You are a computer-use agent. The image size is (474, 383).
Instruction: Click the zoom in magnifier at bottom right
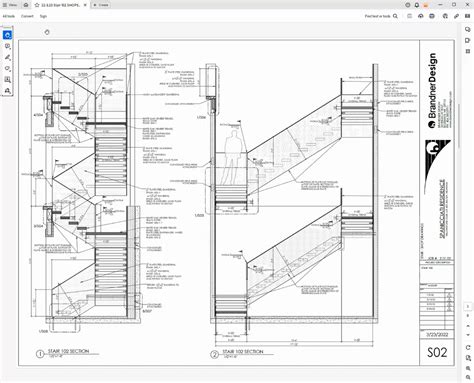(468, 368)
